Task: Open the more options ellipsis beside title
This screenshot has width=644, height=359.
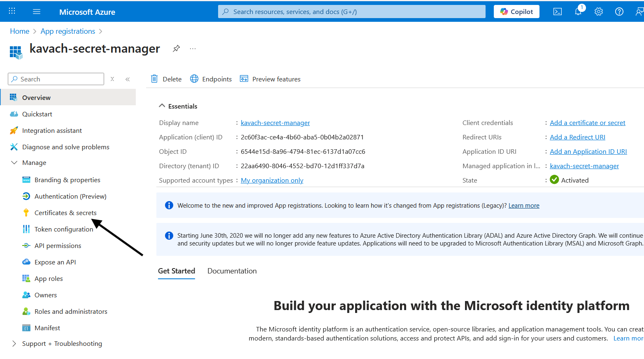Action: 193,49
